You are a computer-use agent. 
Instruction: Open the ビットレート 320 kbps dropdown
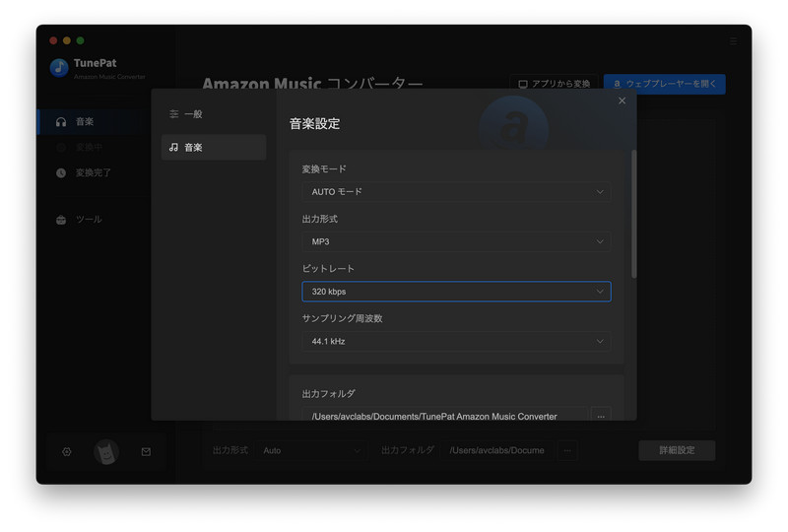456,292
